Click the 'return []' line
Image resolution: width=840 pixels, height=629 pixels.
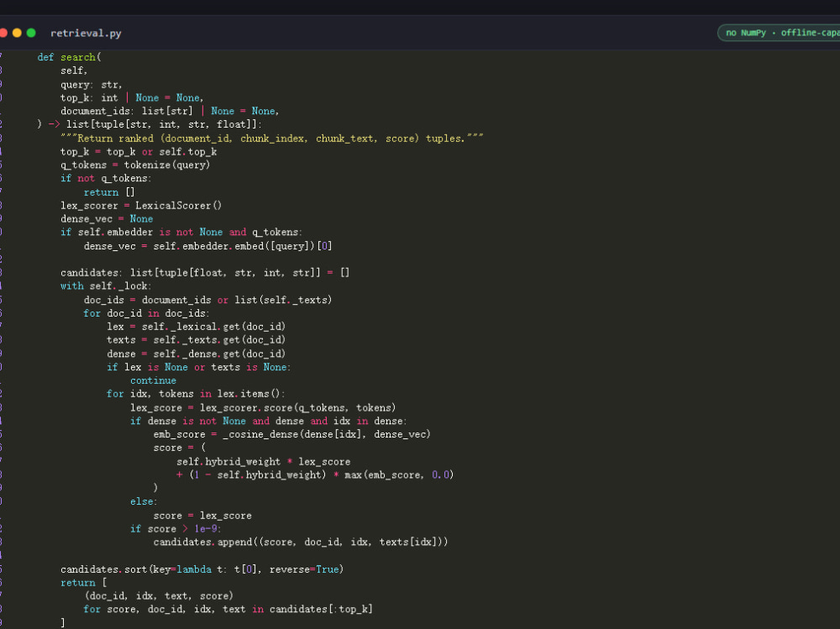coord(109,192)
